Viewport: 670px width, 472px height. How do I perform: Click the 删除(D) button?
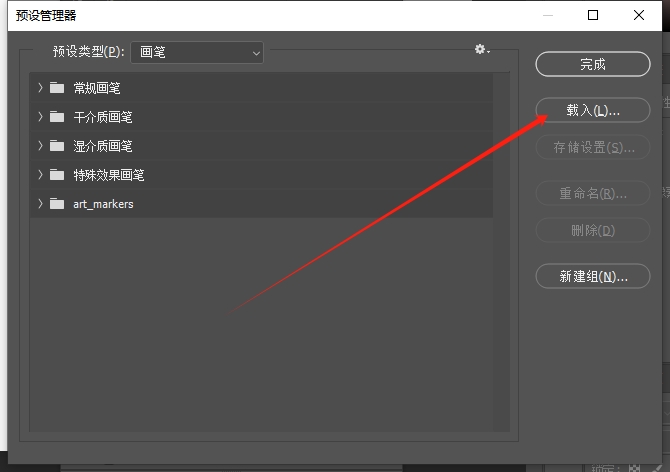click(x=593, y=231)
